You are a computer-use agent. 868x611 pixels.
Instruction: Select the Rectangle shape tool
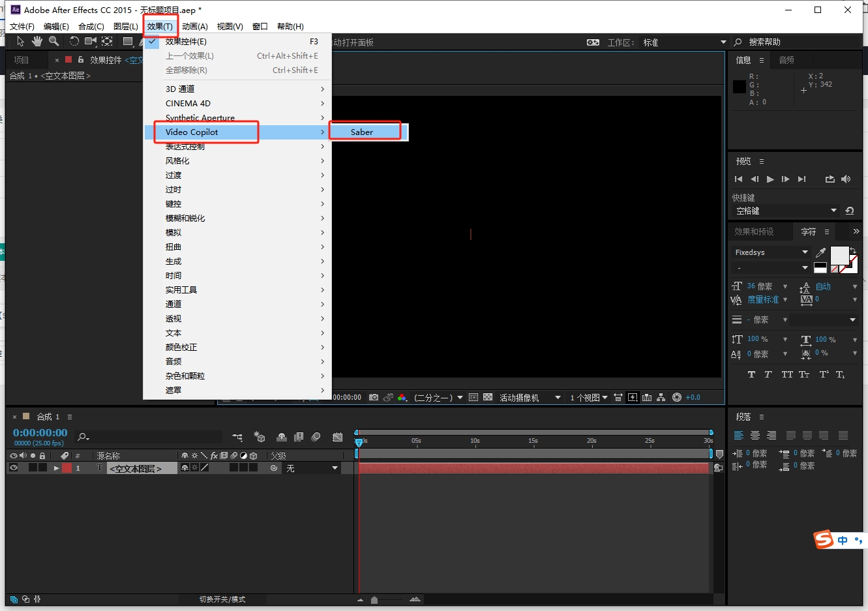tap(128, 42)
